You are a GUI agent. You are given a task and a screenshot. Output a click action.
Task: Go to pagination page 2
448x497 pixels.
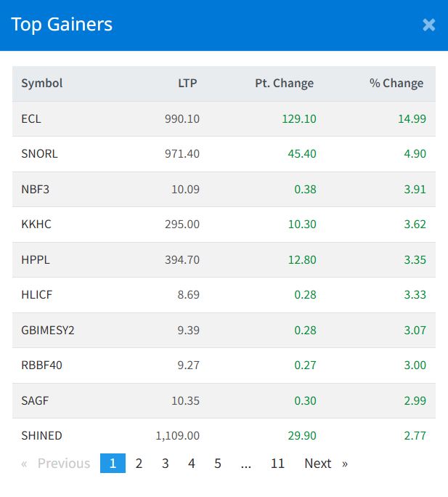coord(139,463)
